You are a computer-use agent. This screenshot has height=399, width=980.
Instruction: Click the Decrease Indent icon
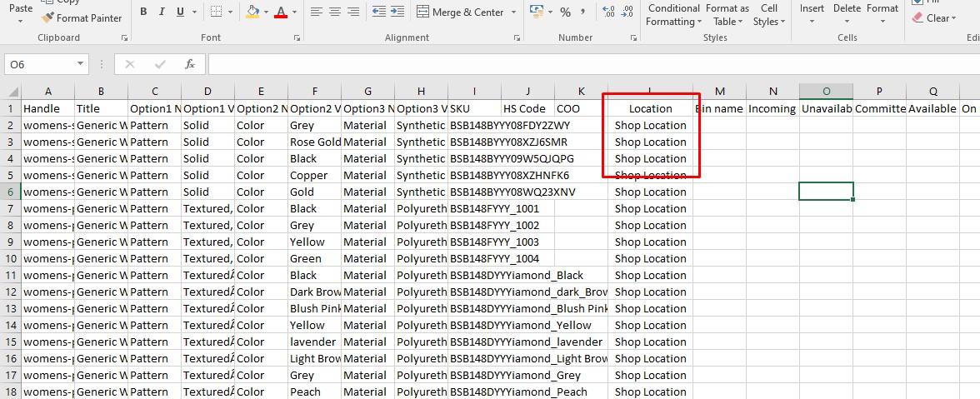tap(379, 12)
